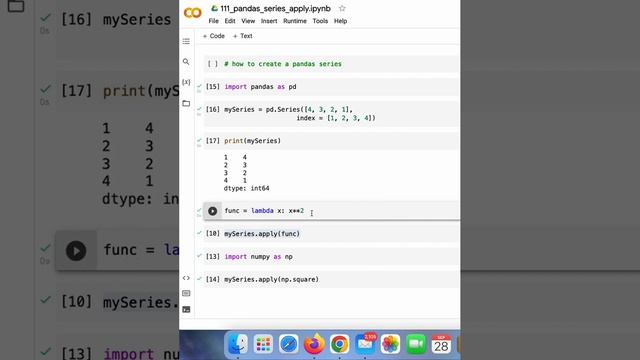Open Safari from the dock
This screenshot has width=640, height=360.
tap(289, 344)
